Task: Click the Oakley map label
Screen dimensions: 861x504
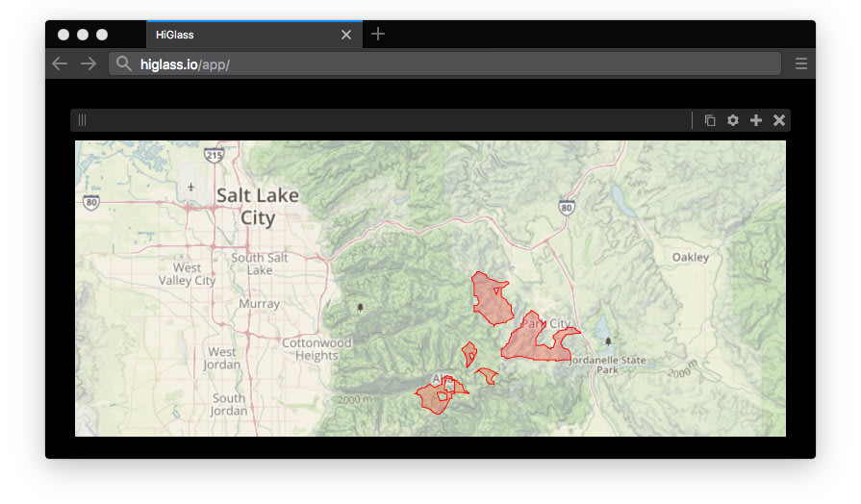Action: point(691,257)
